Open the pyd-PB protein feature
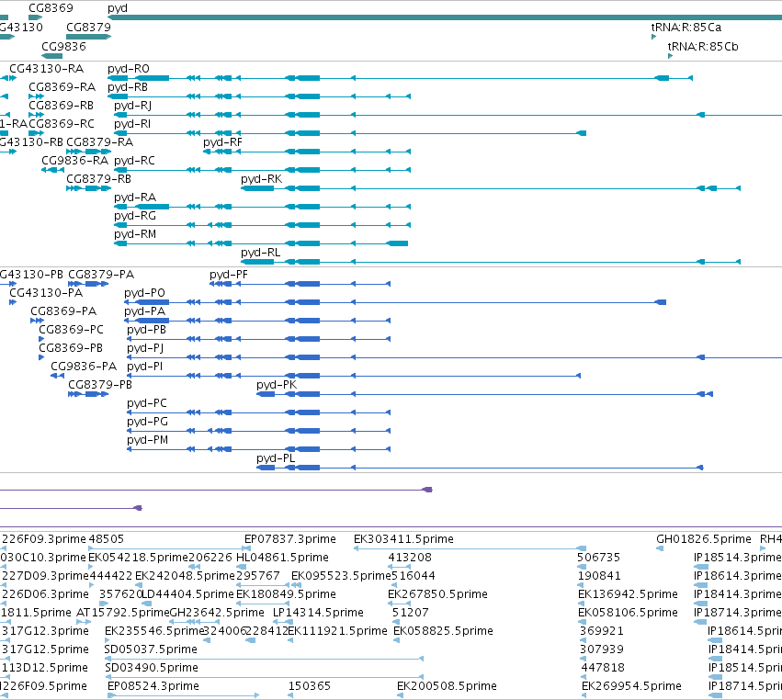The width and height of the screenshot is (782, 700). [259, 339]
